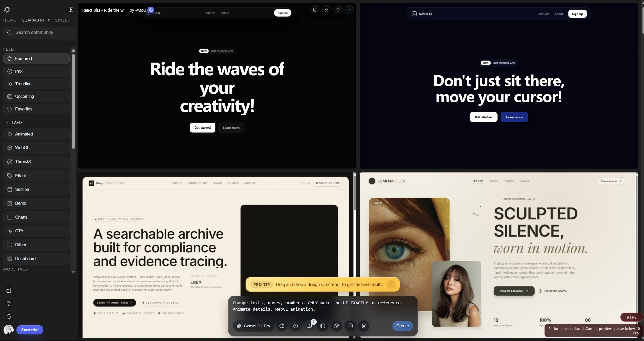Viewport: 644px width, 341px height.
Task: Open the book icon with the 3 badge
Action: (x=309, y=326)
